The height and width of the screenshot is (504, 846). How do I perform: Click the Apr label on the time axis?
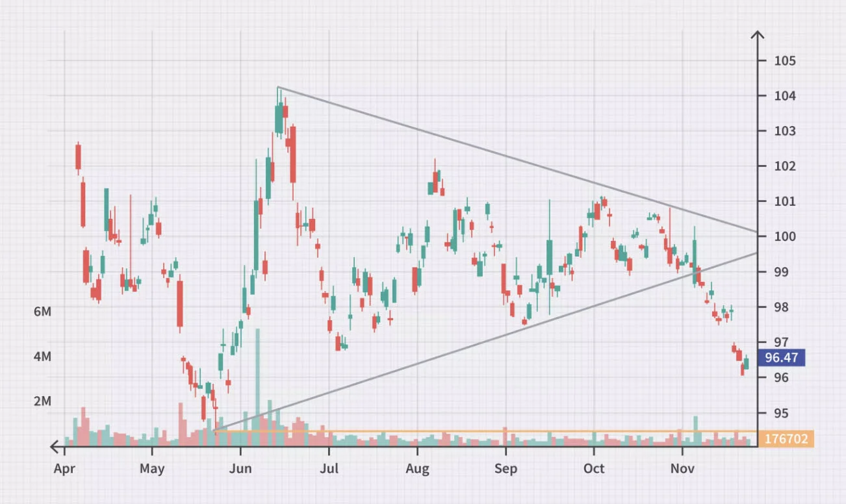[x=64, y=468]
